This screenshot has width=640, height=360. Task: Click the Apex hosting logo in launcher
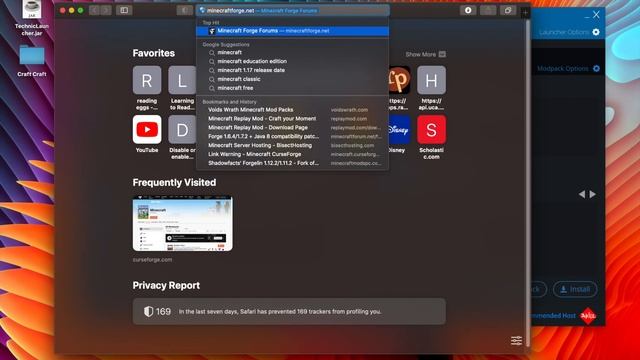[x=588, y=316]
